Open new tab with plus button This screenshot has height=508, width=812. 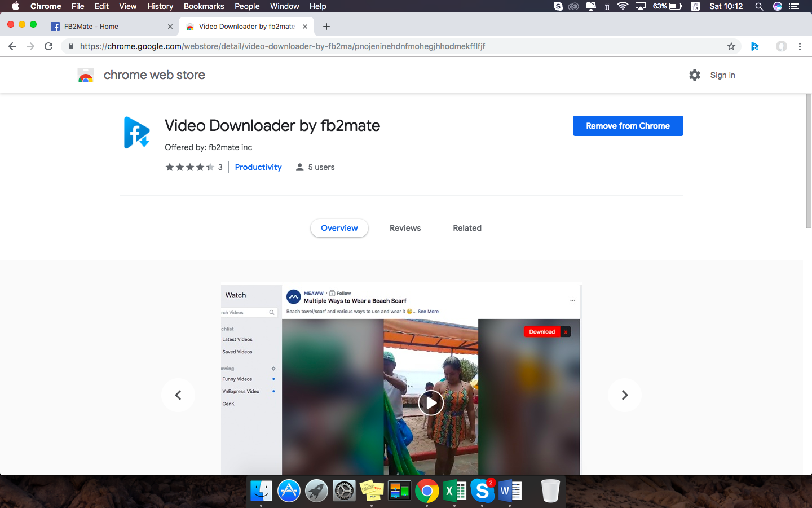coord(326,27)
